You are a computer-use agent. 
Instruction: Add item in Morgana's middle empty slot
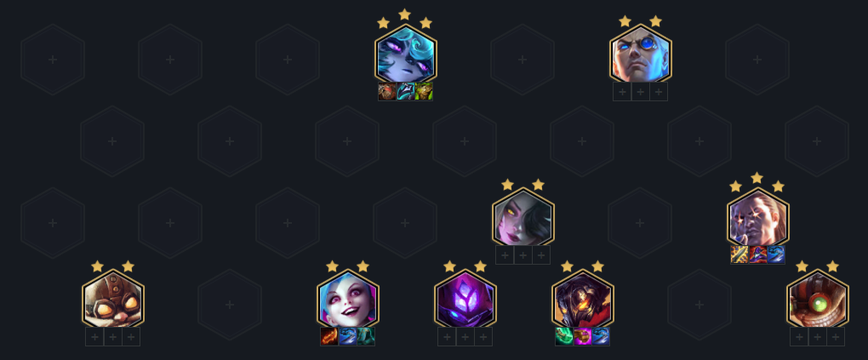coord(523,254)
